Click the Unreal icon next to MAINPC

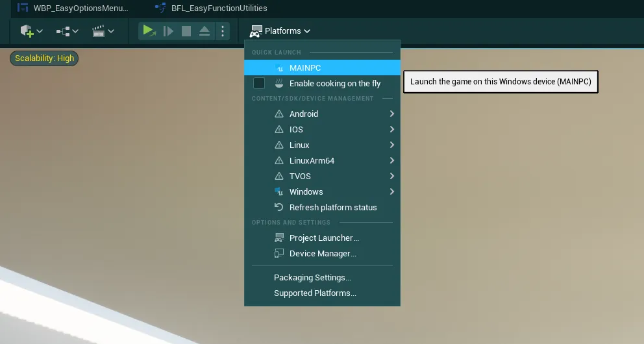point(279,68)
